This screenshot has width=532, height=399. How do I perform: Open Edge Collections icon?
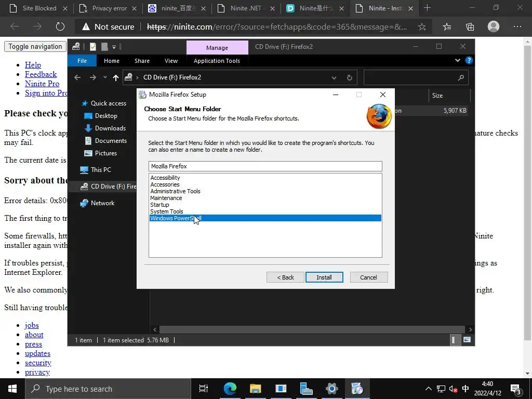pyautogui.click(x=470, y=27)
